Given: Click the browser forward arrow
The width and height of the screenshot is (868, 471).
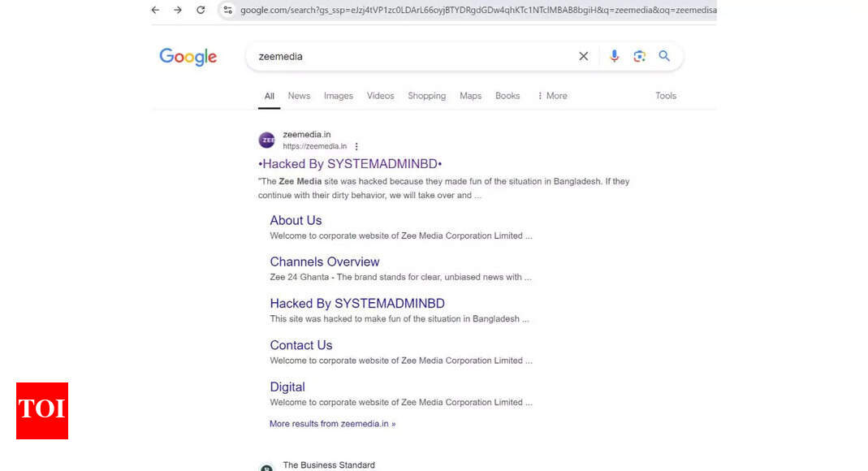Looking at the screenshot, I should 178,10.
